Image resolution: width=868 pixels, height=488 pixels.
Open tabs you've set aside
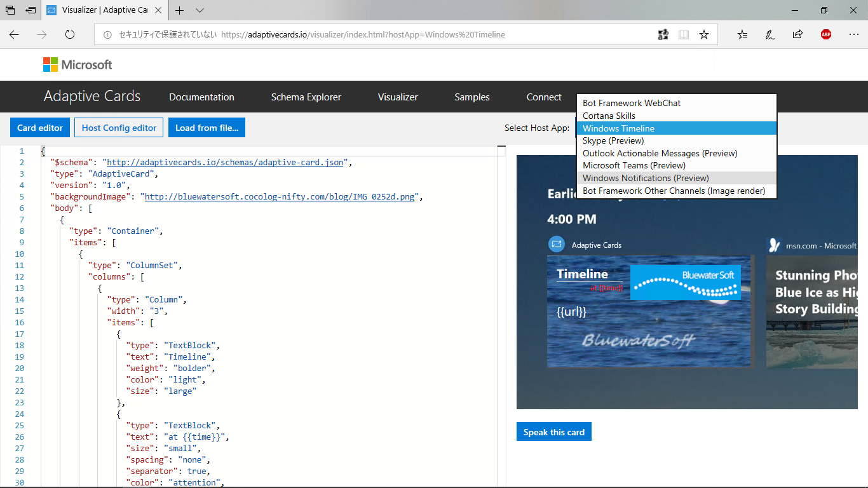pyautogui.click(x=10, y=10)
